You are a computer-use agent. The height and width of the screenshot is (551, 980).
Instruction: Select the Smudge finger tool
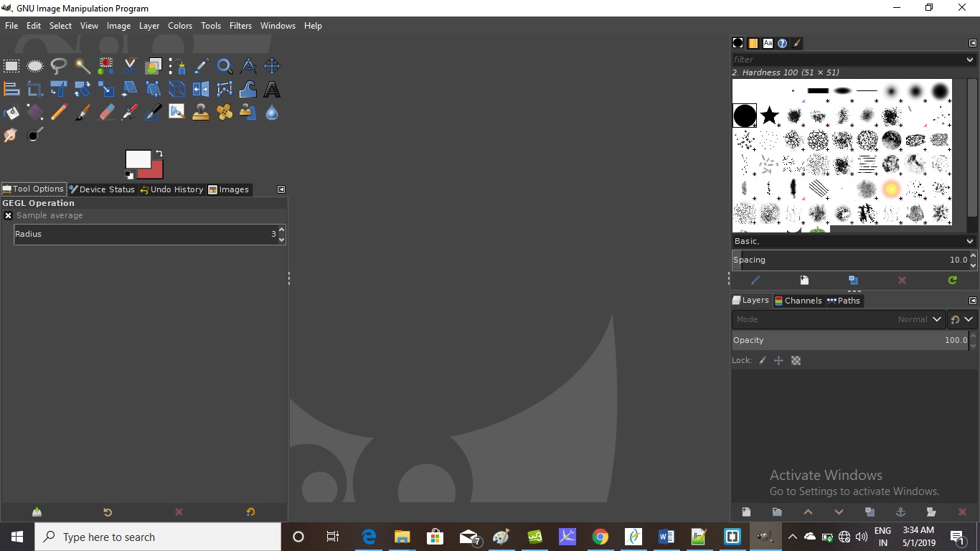click(x=11, y=136)
